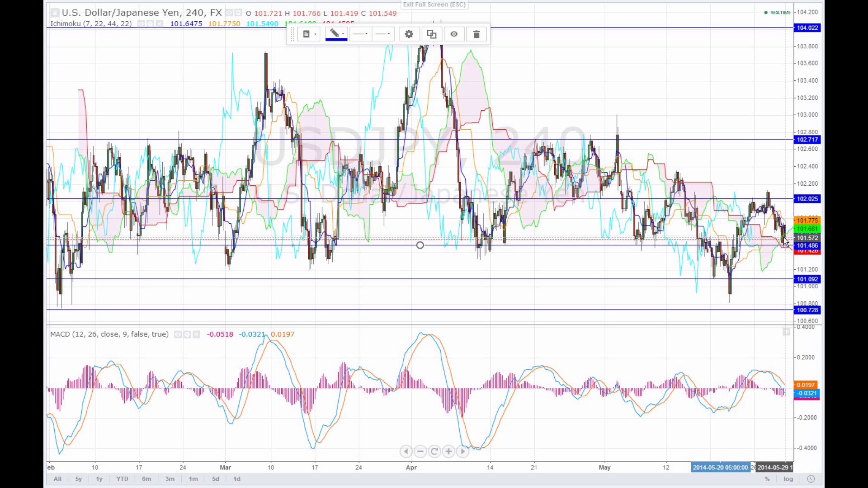The width and height of the screenshot is (868, 488).
Task: Click Exit Full Screen (ESC) button
Action: click(434, 5)
